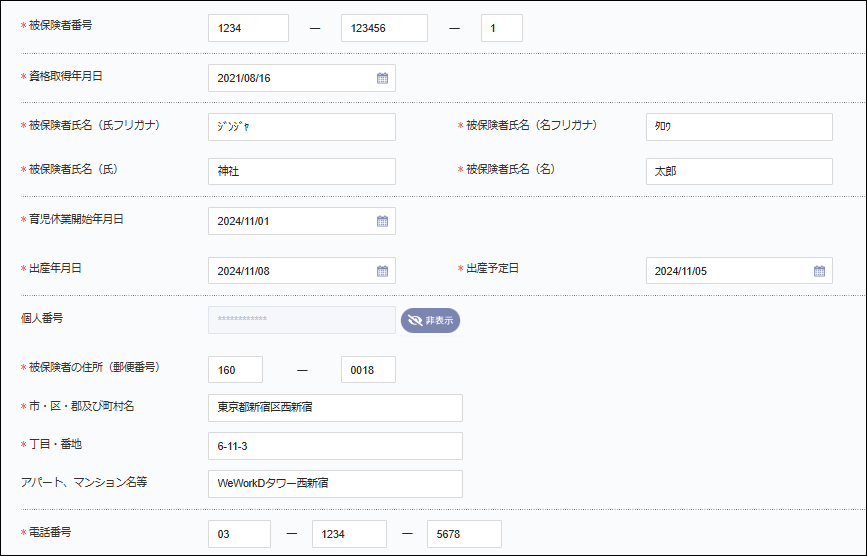The image size is (867, 556).
Task: Click the 資格取得年月日 date field
Action: (x=290, y=78)
